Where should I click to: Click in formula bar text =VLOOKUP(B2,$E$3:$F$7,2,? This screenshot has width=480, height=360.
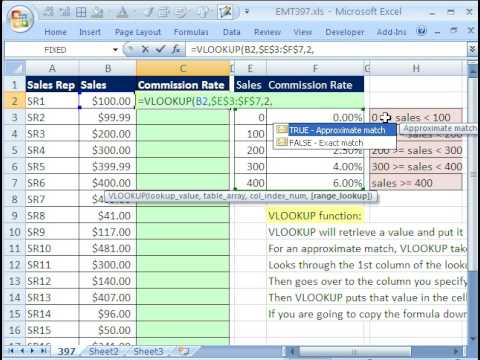point(252,50)
